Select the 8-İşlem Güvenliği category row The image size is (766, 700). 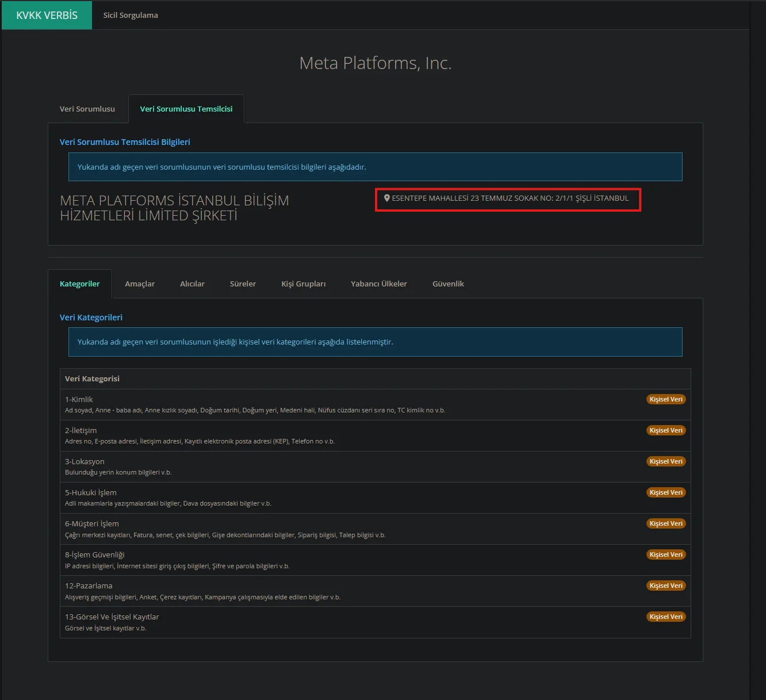pos(376,560)
